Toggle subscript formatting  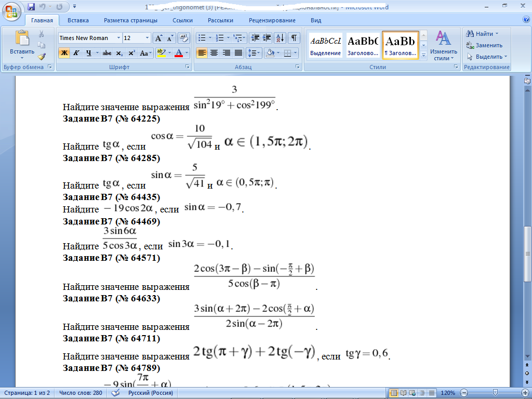pyautogui.click(x=119, y=53)
